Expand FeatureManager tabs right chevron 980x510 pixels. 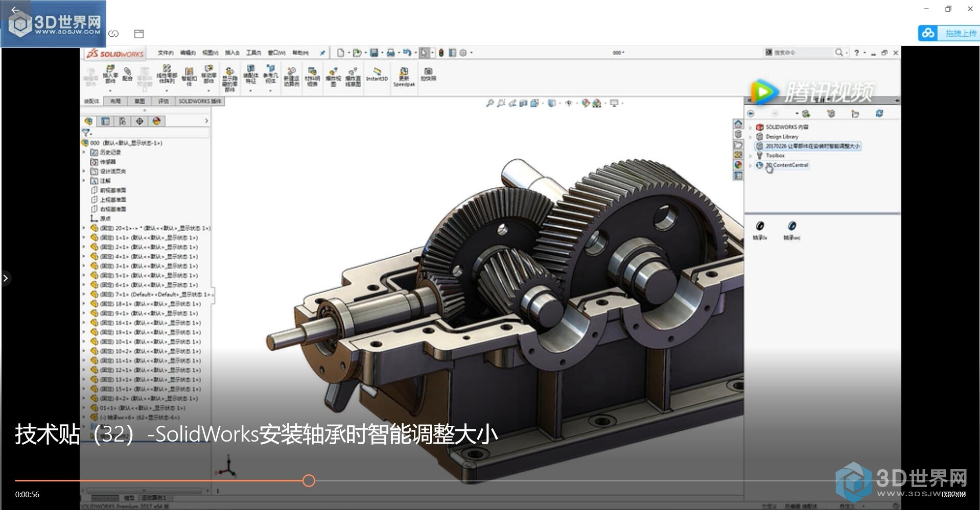point(206,121)
